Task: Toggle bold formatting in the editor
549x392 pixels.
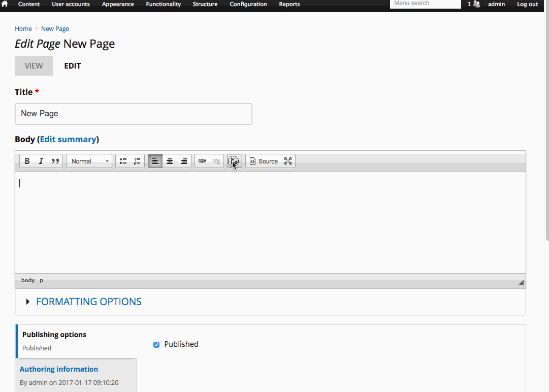Action: [x=27, y=161]
